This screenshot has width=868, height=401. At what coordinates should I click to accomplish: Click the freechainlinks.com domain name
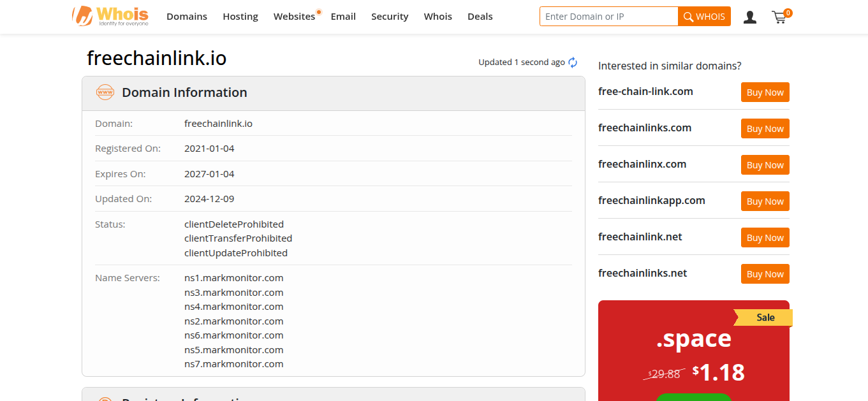pos(645,128)
